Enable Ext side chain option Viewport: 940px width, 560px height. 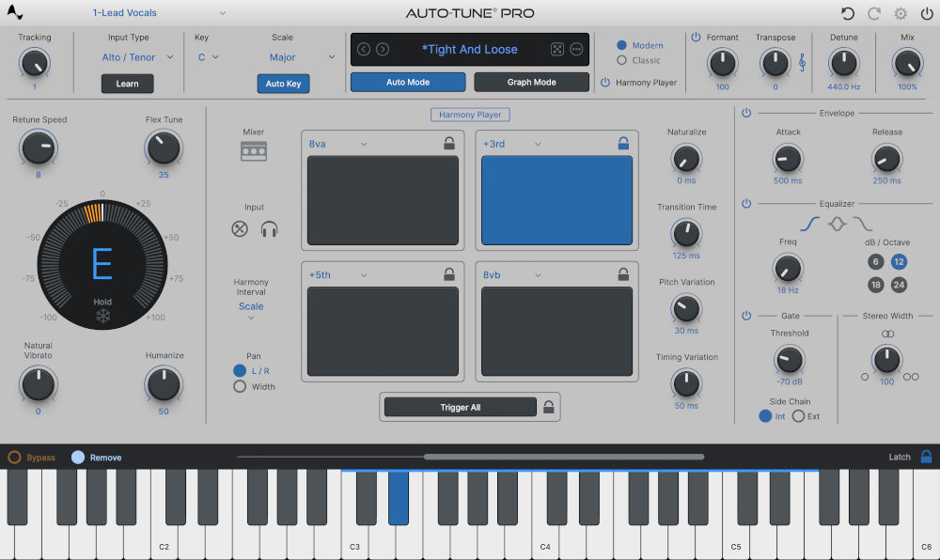[x=799, y=416]
